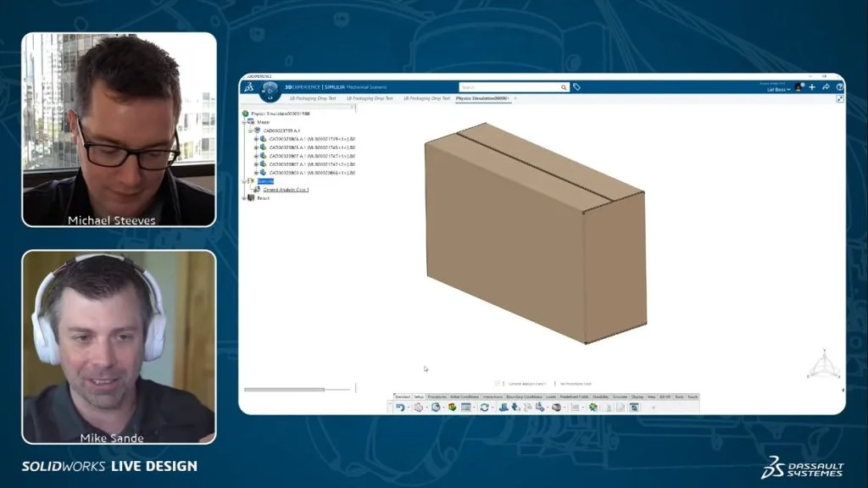Screen dimensions: 868x488
Task: Open the Lid Boss user dropdown
Action: [778, 90]
